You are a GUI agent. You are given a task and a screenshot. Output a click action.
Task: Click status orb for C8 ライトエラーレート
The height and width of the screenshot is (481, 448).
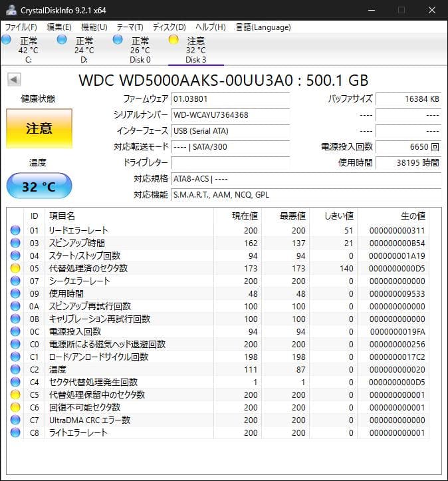15,432
